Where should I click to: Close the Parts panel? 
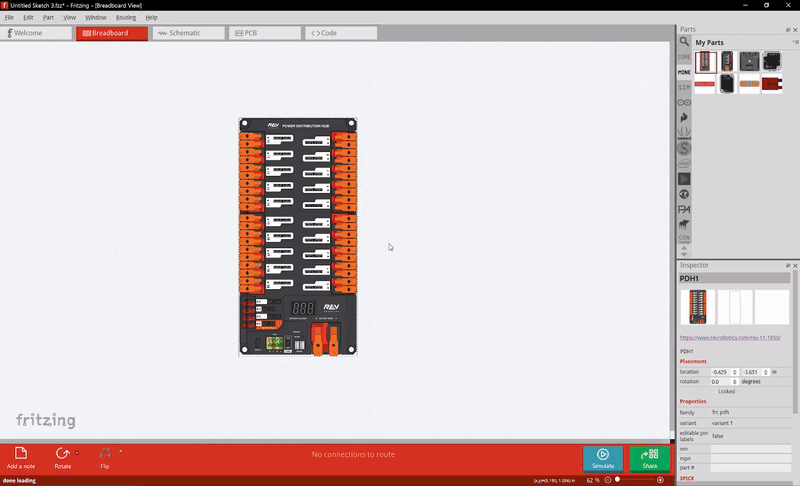point(795,30)
